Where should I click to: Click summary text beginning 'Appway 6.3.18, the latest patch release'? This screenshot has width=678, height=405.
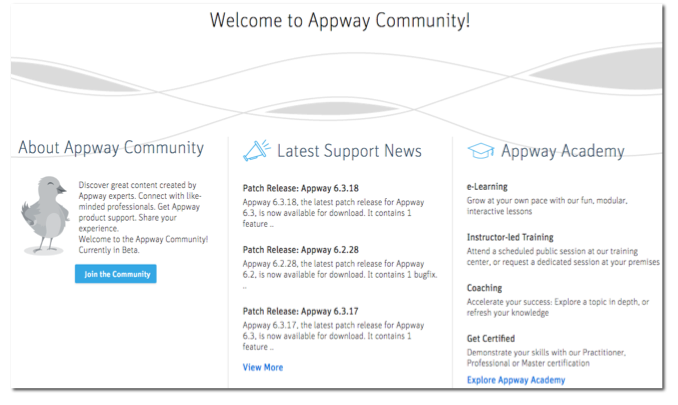click(333, 213)
